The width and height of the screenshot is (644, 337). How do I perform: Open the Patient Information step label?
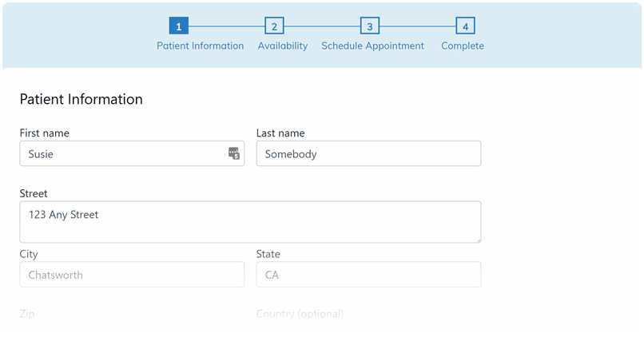201,46
